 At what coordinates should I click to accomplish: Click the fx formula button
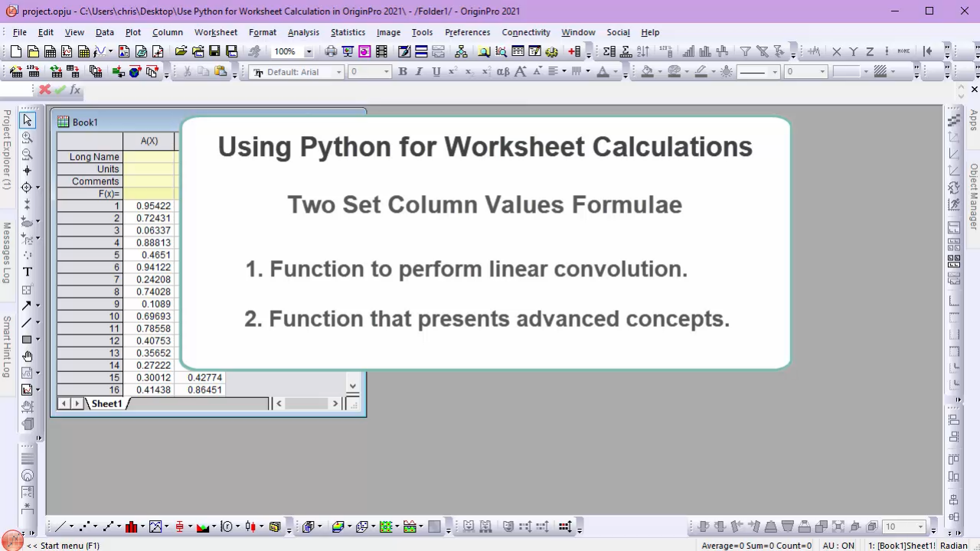click(75, 90)
